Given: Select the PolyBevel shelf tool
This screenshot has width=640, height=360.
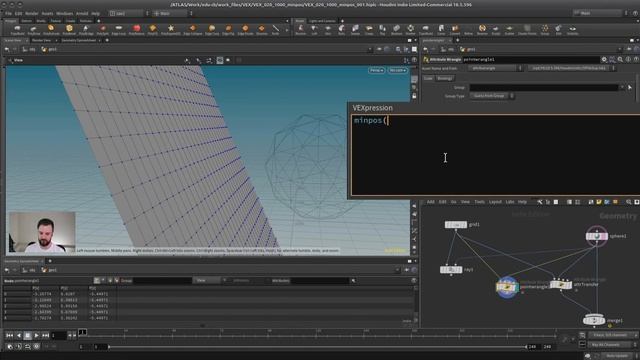Looking at the screenshot, I should click(x=69, y=29).
